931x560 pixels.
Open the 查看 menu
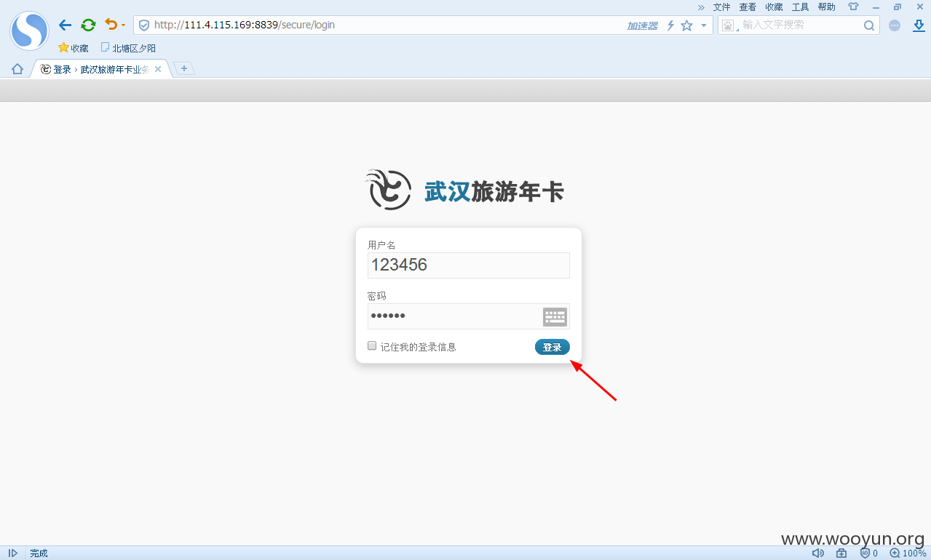(748, 7)
